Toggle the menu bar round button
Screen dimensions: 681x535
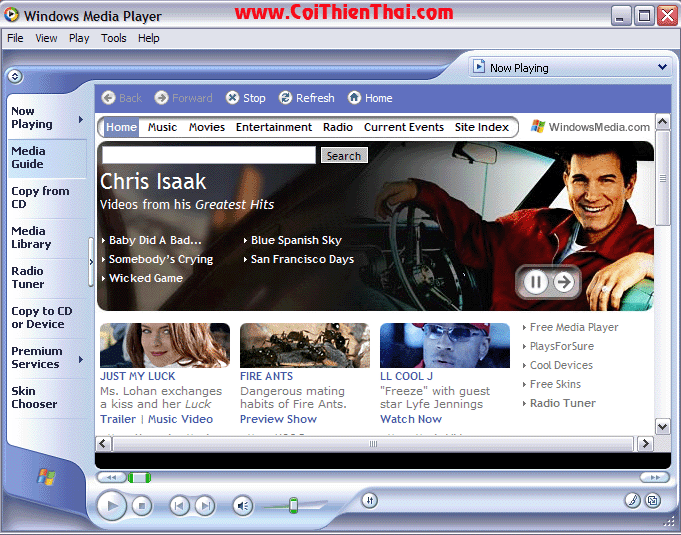15,76
